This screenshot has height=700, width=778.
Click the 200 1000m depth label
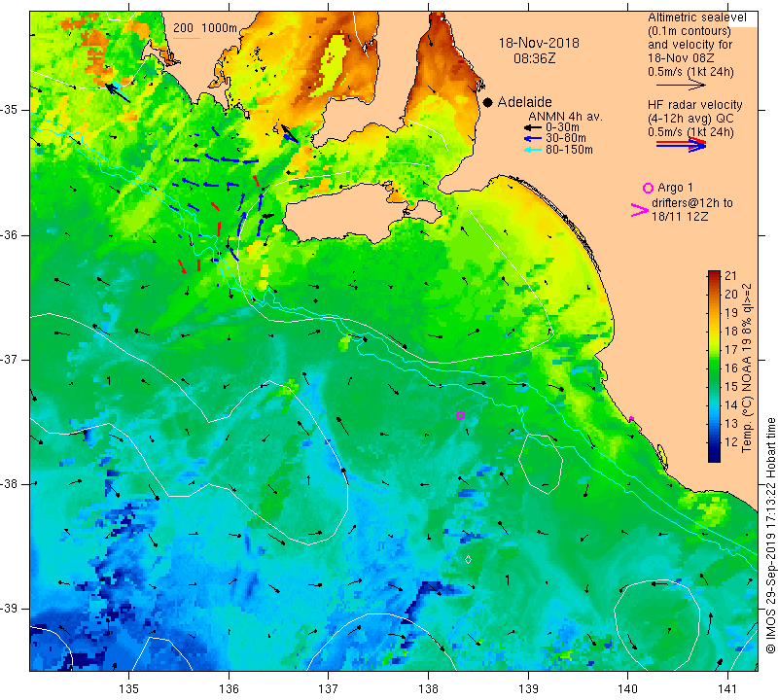[x=205, y=28]
